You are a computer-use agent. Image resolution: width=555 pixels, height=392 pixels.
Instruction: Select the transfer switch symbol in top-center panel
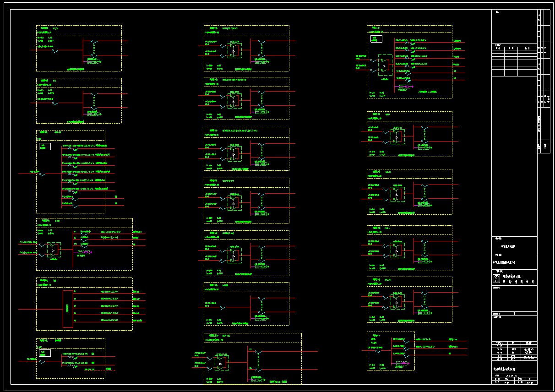pyautogui.click(x=234, y=49)
